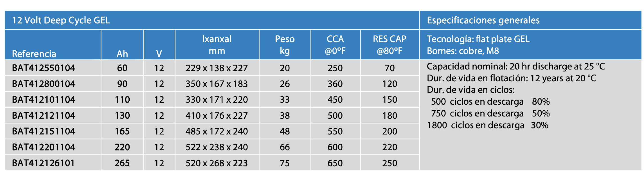644x175 pixels.
Task: Select reference cell BAT412550104
Action: pos(44,68)
